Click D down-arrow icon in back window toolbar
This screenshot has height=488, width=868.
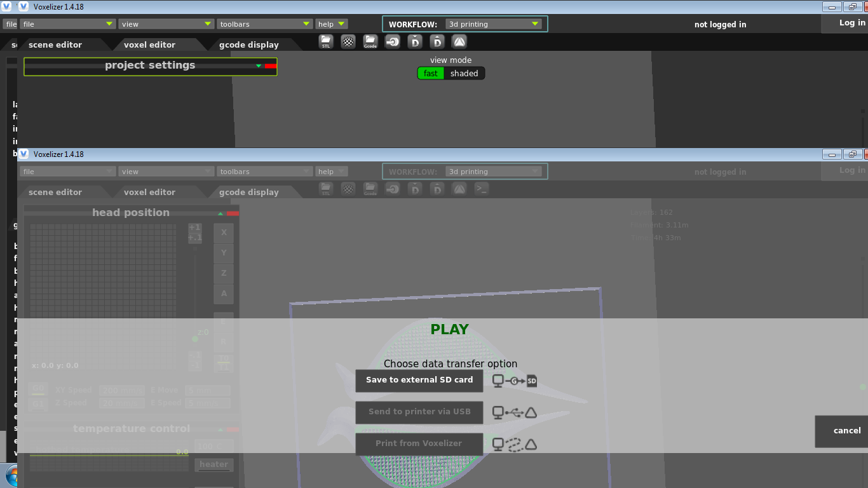(x=415, y=42)
